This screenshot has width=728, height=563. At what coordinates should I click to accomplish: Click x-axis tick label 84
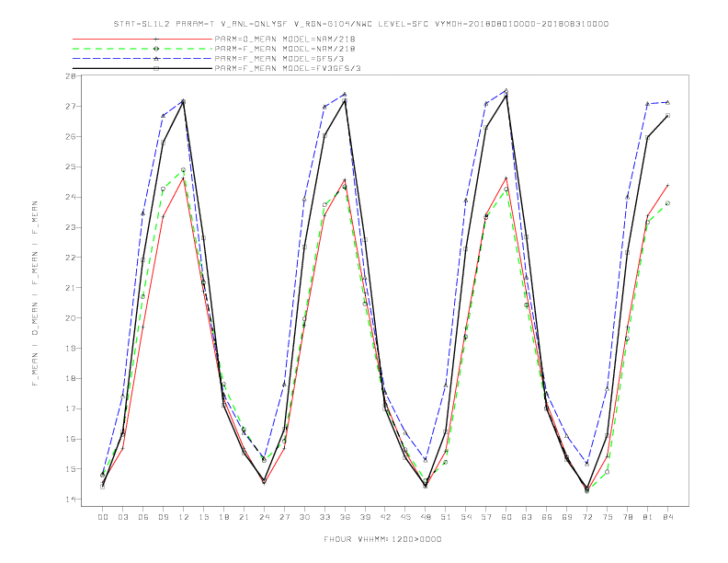[x=668, y=517]
